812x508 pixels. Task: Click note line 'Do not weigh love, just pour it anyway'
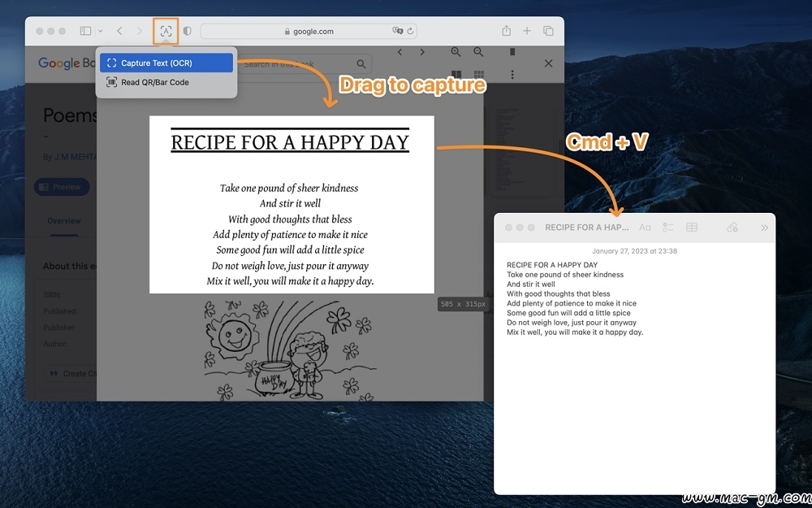point(572,323)
